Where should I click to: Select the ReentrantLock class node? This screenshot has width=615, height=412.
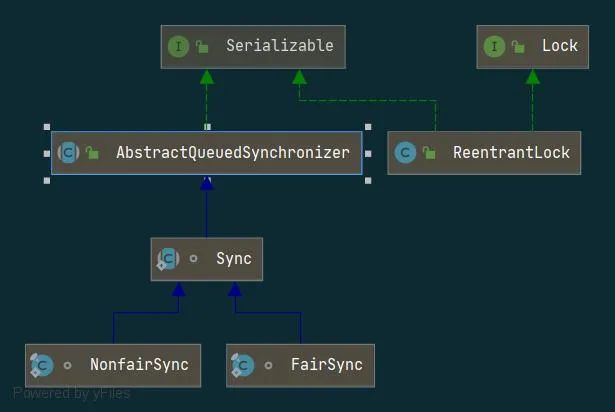[484, 153]
